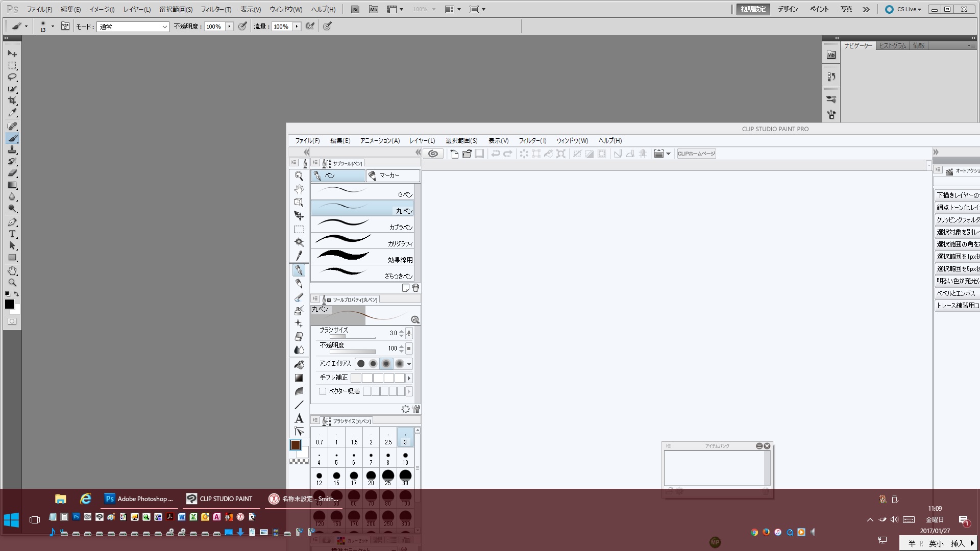Delete sub tool using trash icon
980x551 pixels.
[415, 288]
